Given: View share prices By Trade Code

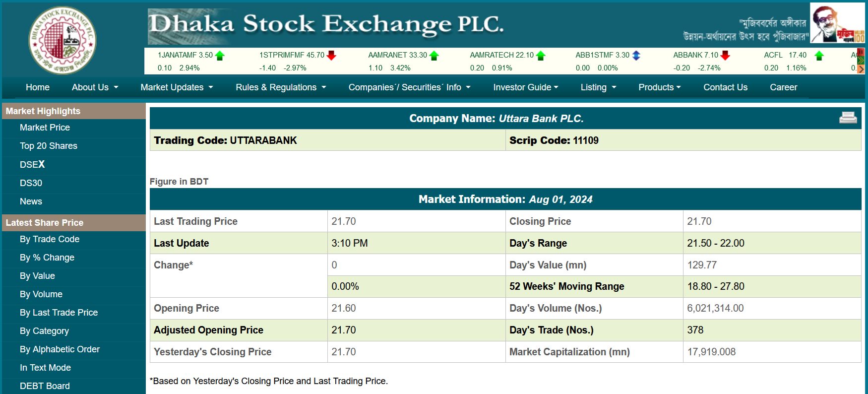Looking at the screenshot, I should pos(50,239).
